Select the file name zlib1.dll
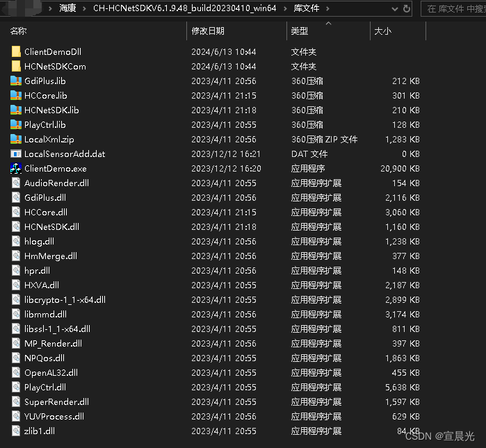 pos(40,431)
